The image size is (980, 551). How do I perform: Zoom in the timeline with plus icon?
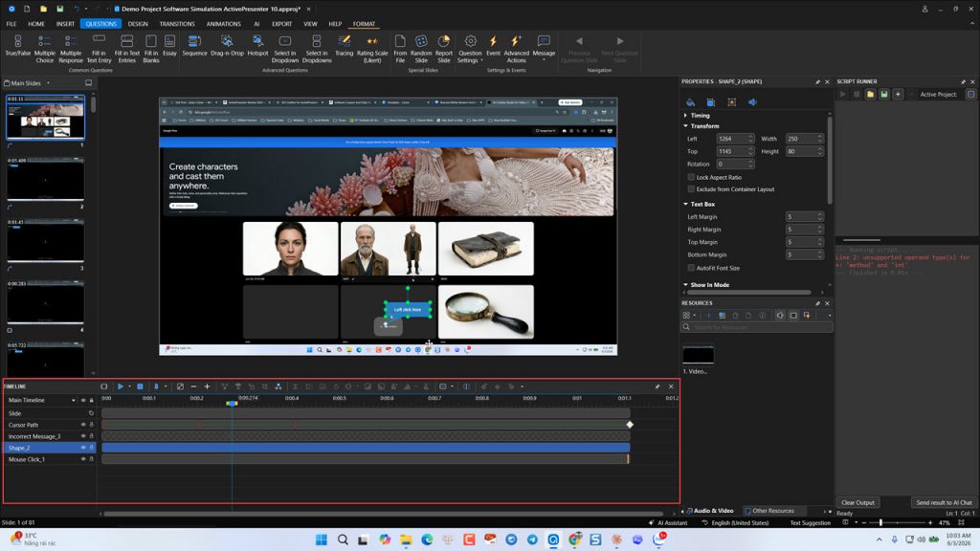tap(207, 386)
